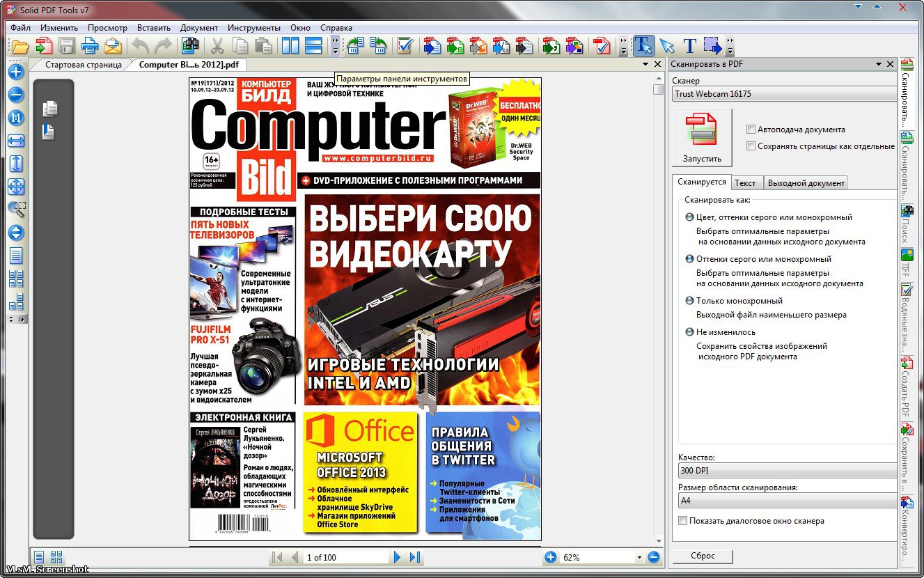Open the 'Поиск' side tab
The height and width of the screenshot is (578, 924).
(x=906, y=223)
